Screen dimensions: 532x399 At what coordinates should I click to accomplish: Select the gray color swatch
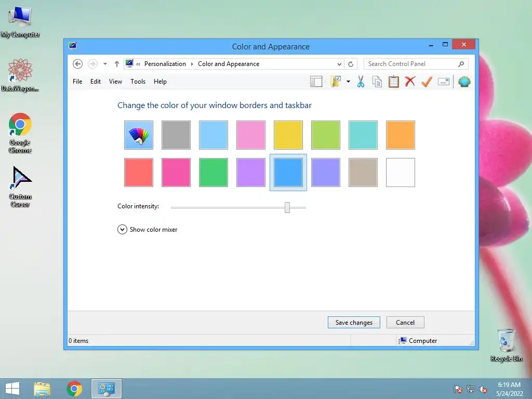[176, 135]
